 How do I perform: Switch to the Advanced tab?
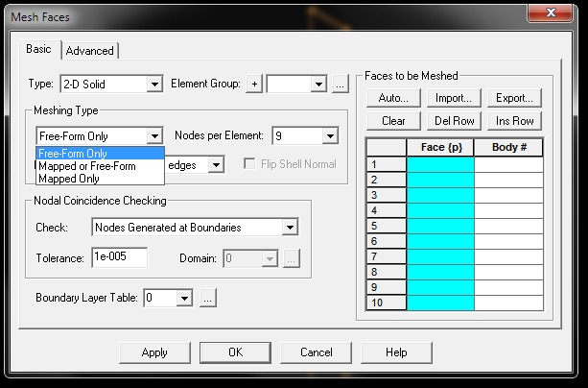(89, 51)
